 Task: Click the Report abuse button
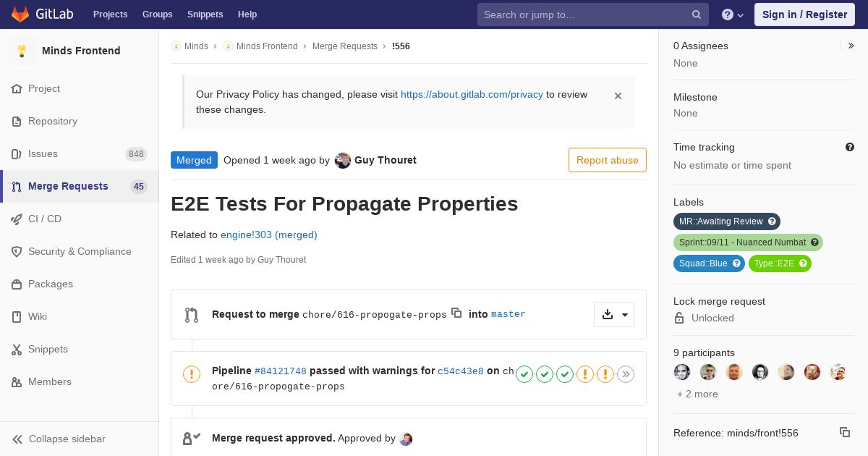[x=608, y=160]
